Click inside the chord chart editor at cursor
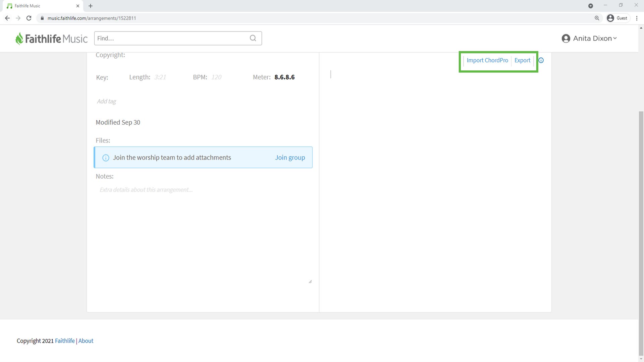 pyautogui.click(x=331, y=74)
